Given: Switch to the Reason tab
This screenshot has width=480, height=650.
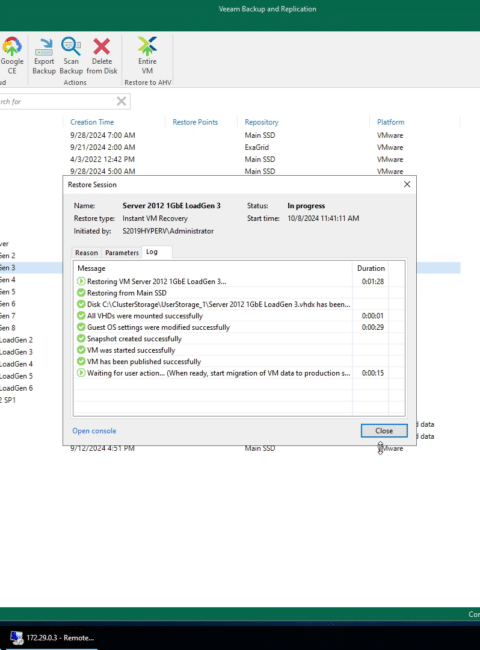Looking at the screenshot, I should (x=86, y=252).
